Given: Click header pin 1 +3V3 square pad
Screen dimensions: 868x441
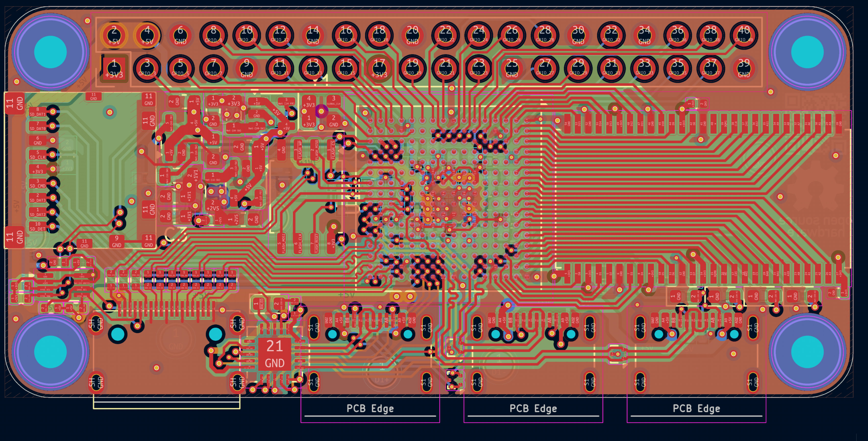Looking at the screenshot, I should (x=114, y=69).
